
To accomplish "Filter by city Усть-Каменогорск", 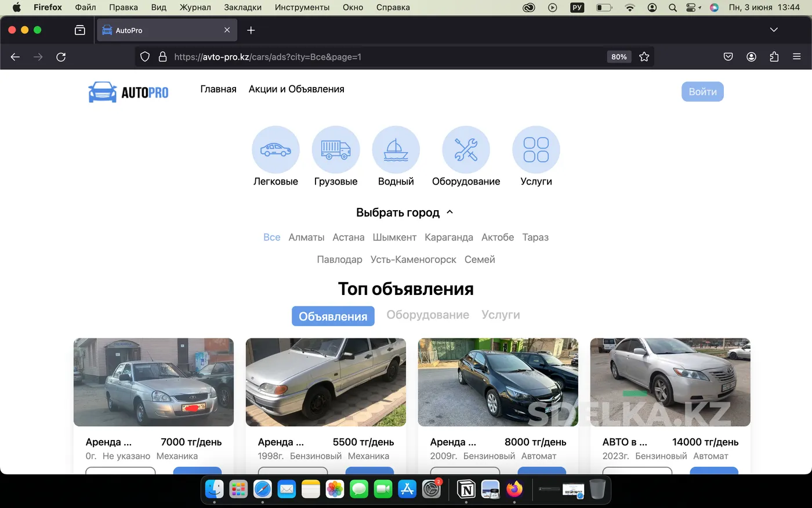I will point(414,260).
